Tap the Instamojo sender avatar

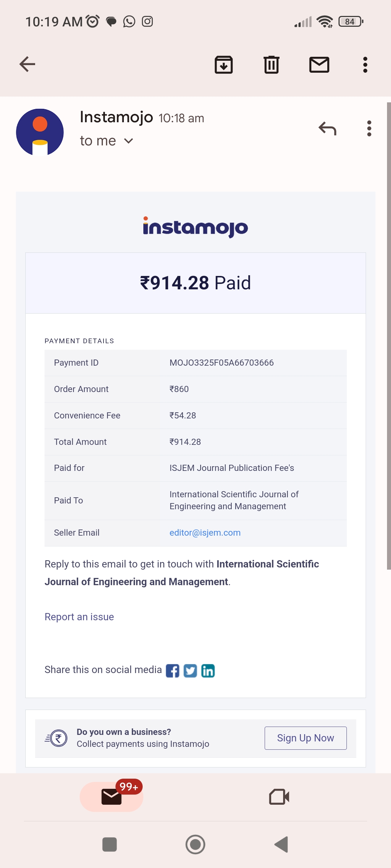pyautogui.click(x=40, y=132)
